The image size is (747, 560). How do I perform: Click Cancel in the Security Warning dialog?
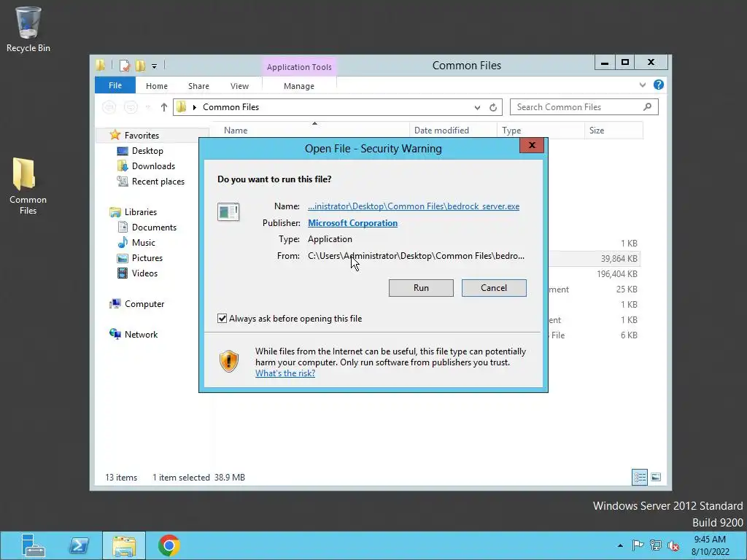click(x=494, y=288)
